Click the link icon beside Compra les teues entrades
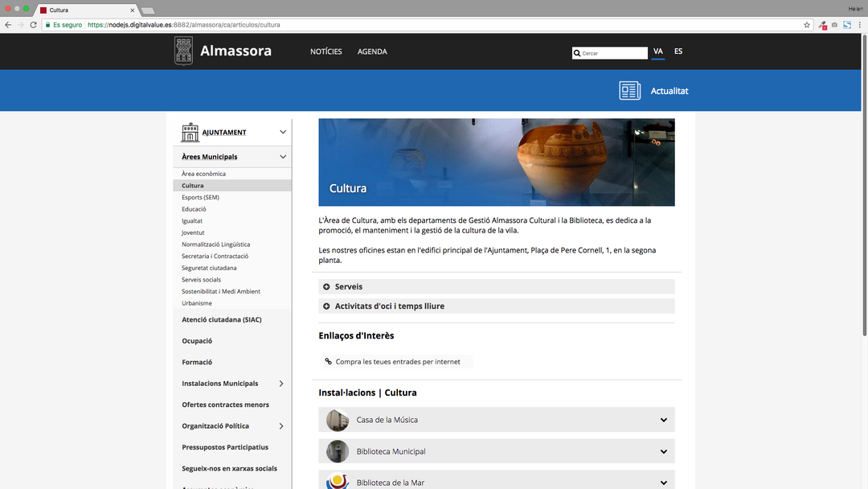This screenshot has height=489, width=868. pyautogui.click(x=328, y=362)
